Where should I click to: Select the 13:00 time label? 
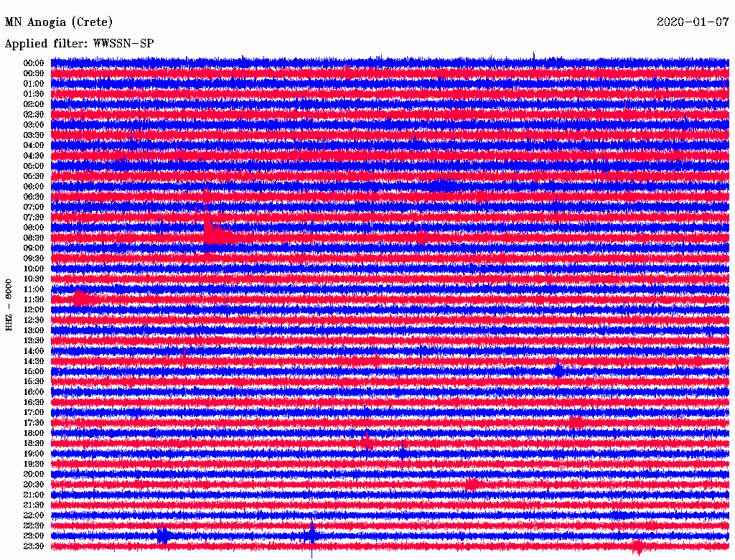34,331
